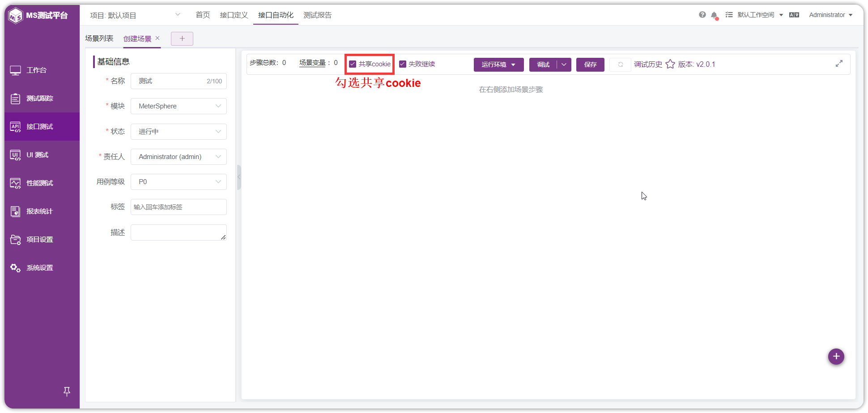
Task: Uncheck the 失败继续 checkbox
Action: [403, 64]
